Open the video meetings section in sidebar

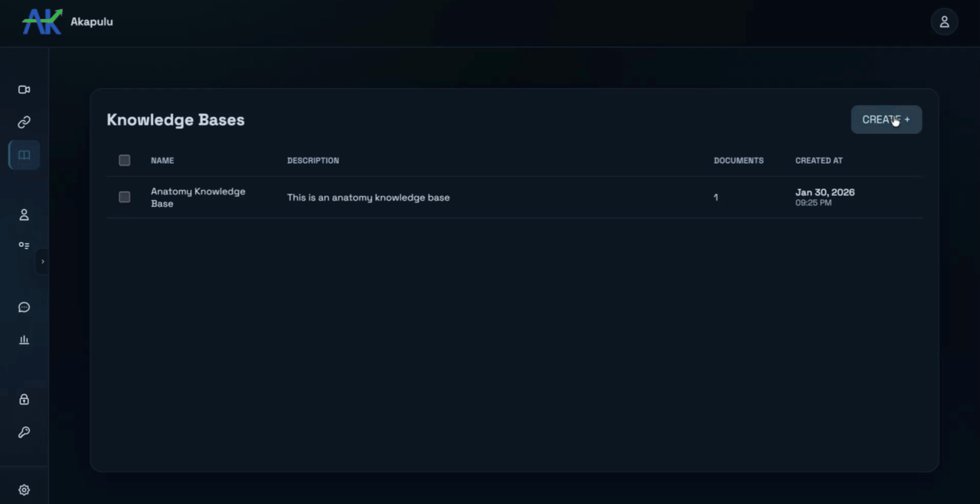24,90
